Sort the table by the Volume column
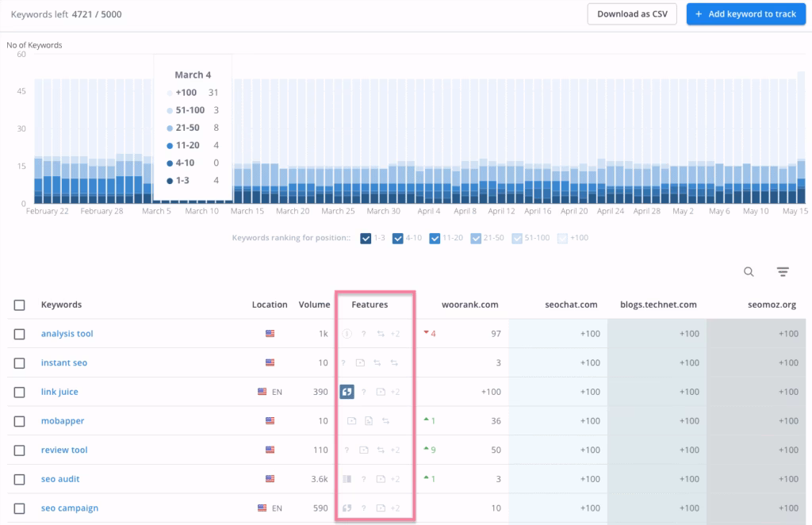This screenshot has height=525, width=812. click(x=314, y=305)
